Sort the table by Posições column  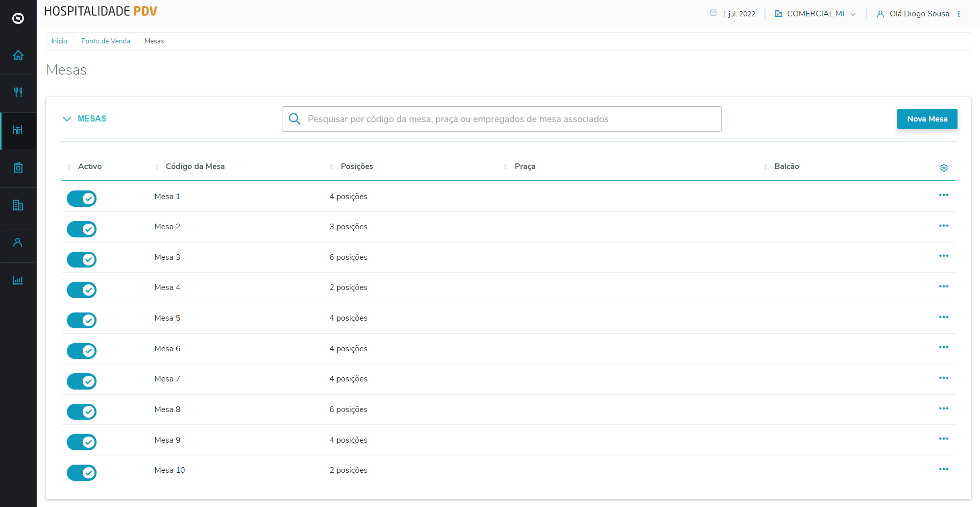pyautogui.click(x=356, y=166)
